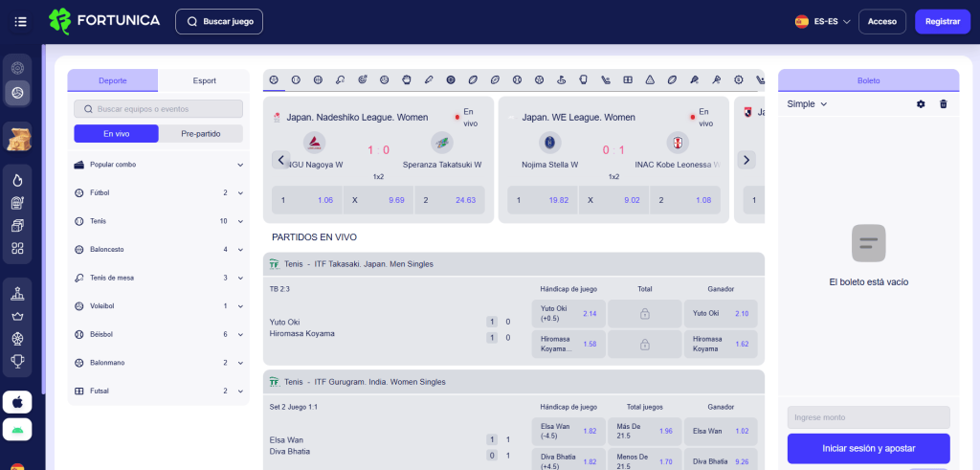Click the treasure chest promotions icon
The image size is (980, 470).
[18, 137]
